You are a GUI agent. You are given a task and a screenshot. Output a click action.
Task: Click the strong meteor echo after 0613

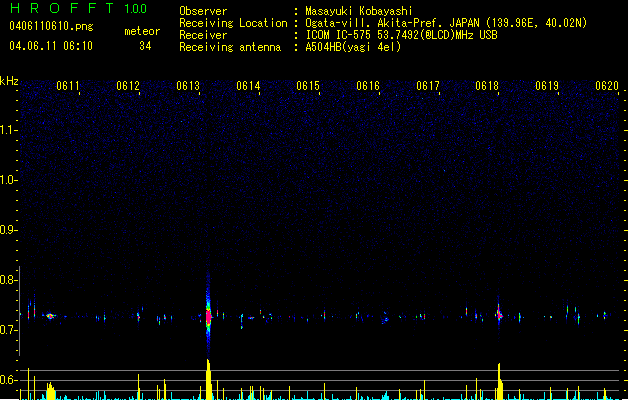pyautogui.click(x=208, y=316)
